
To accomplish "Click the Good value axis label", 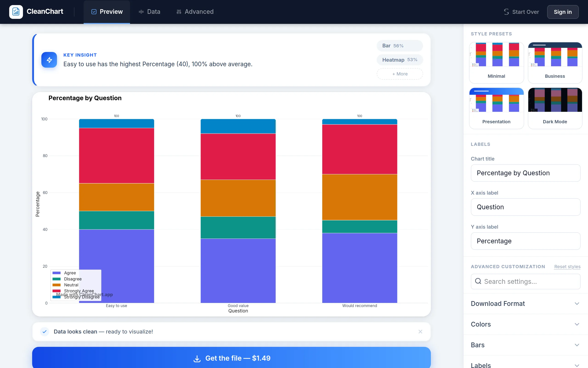I will [x=238, y=306].
